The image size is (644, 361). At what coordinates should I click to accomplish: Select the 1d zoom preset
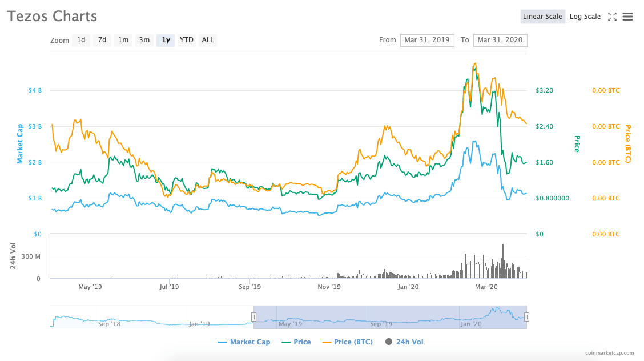81,40
